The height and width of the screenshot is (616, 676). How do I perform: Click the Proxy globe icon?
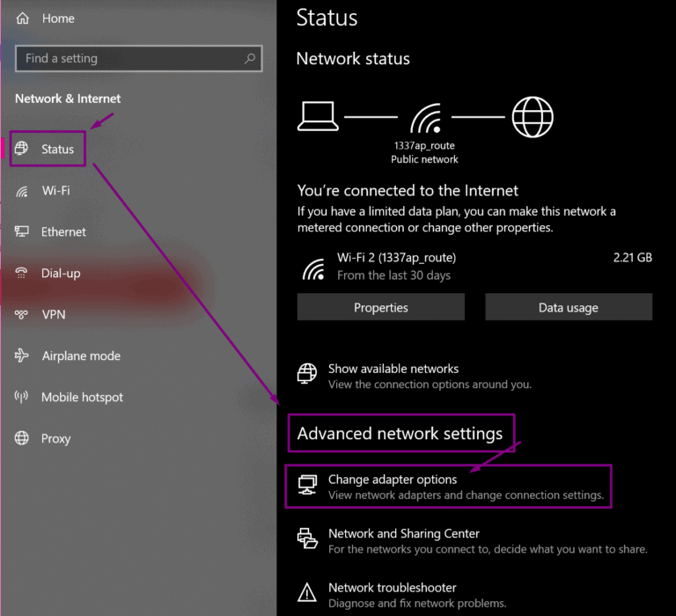point(23,438)
